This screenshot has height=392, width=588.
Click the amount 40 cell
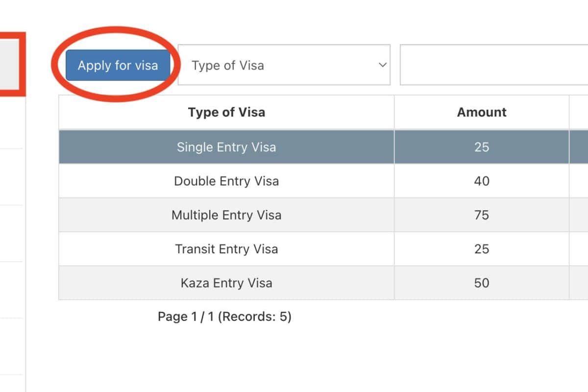click(482, 181)
